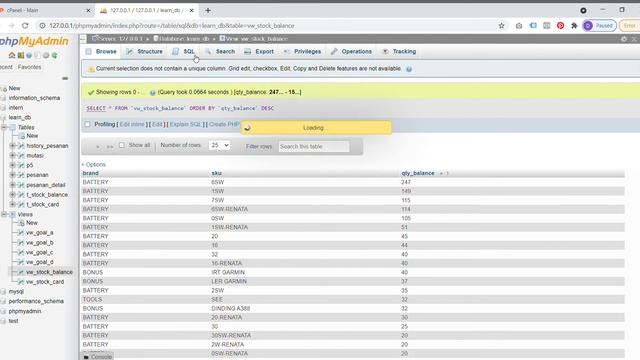Collapse the Tables tree group
This screenshot has width=640, height=360.
[4, 127]
